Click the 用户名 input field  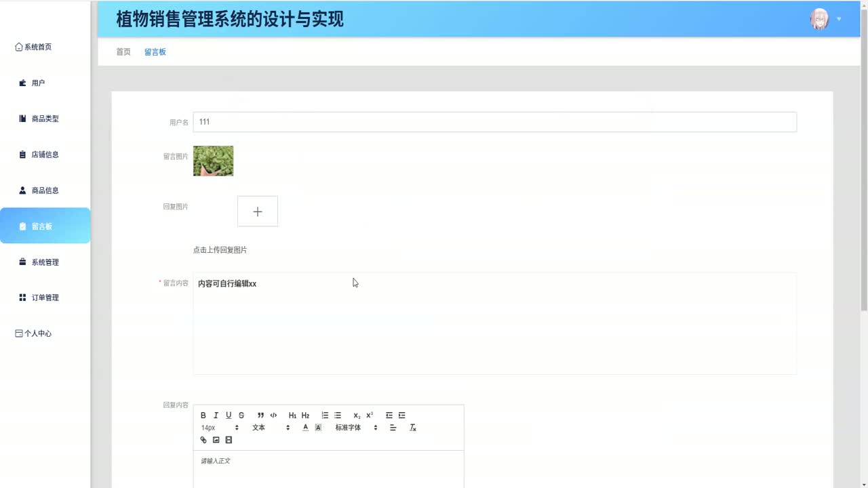point(494,122)
